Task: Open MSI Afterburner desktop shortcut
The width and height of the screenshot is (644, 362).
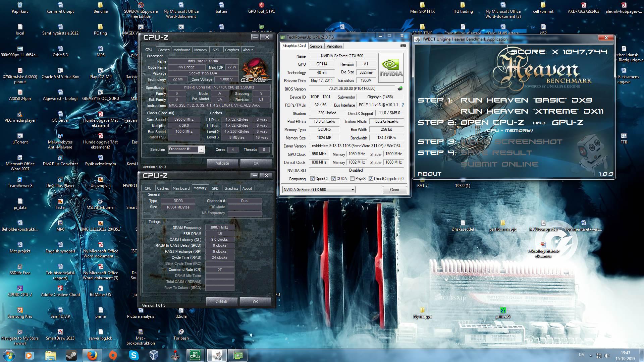Action: 101,204
